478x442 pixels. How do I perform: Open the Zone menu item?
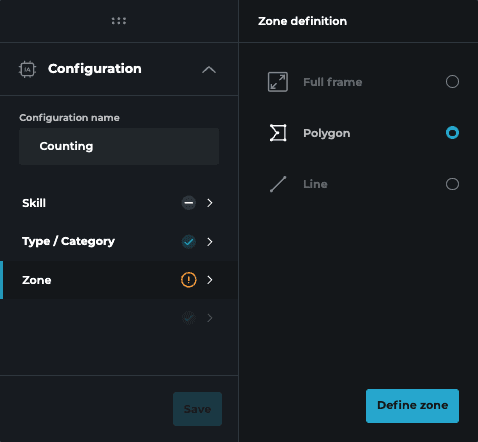[119, 280]
